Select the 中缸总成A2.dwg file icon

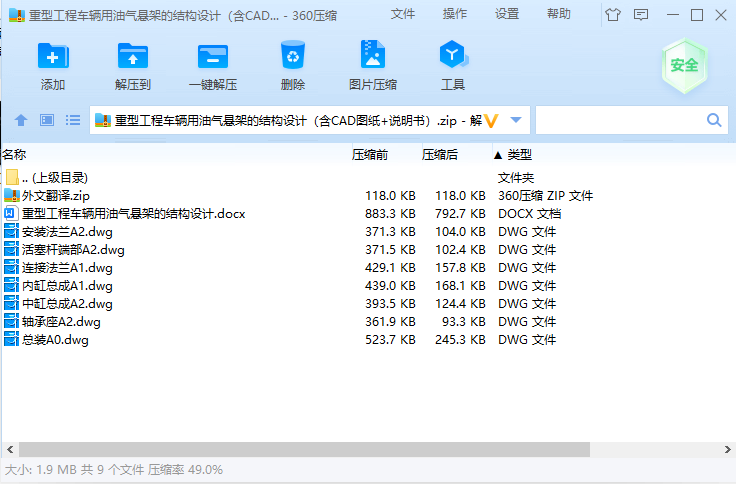[12, 303]
